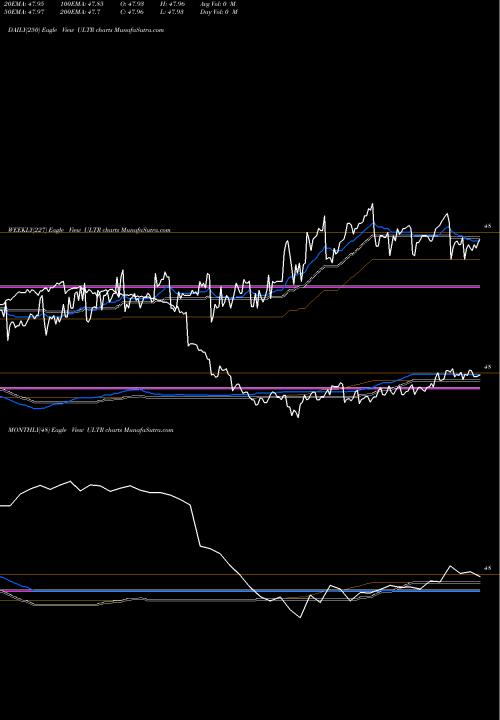
Task: Click the 48 price label on monthly chart
Action: pyautogui.click(x=488, y=568)
